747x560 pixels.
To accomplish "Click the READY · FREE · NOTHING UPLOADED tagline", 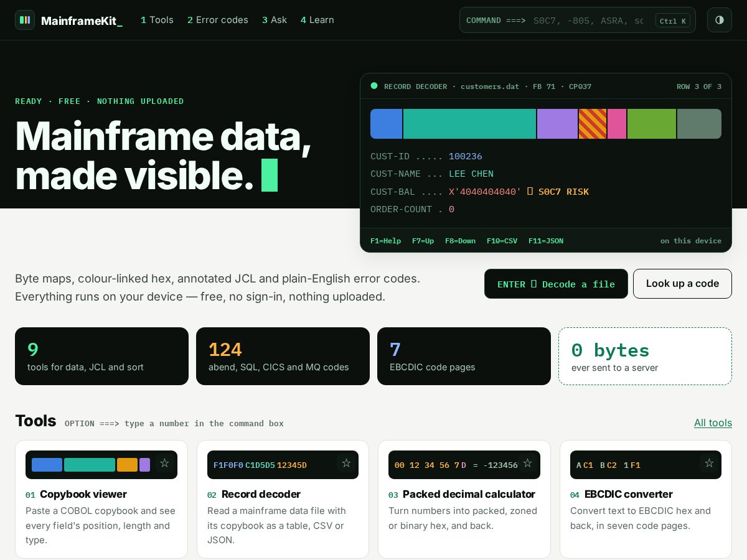I will [x=100, y=101].
